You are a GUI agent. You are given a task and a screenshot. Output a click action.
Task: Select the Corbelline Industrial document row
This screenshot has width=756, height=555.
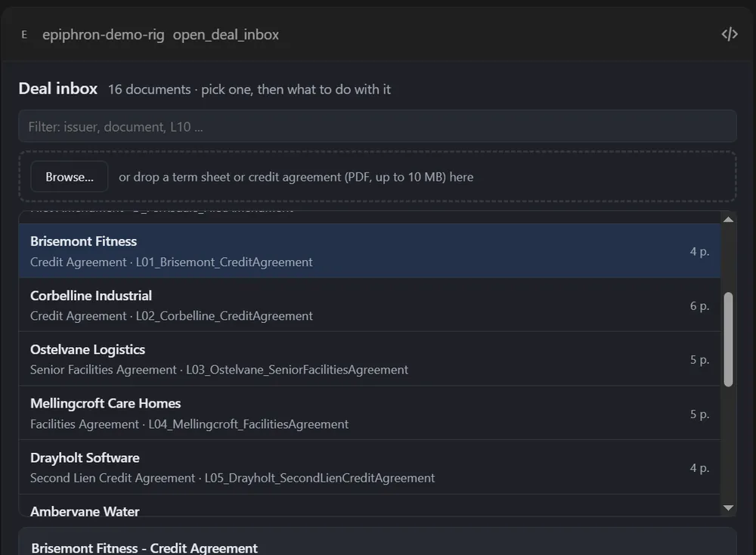point(370,305)
